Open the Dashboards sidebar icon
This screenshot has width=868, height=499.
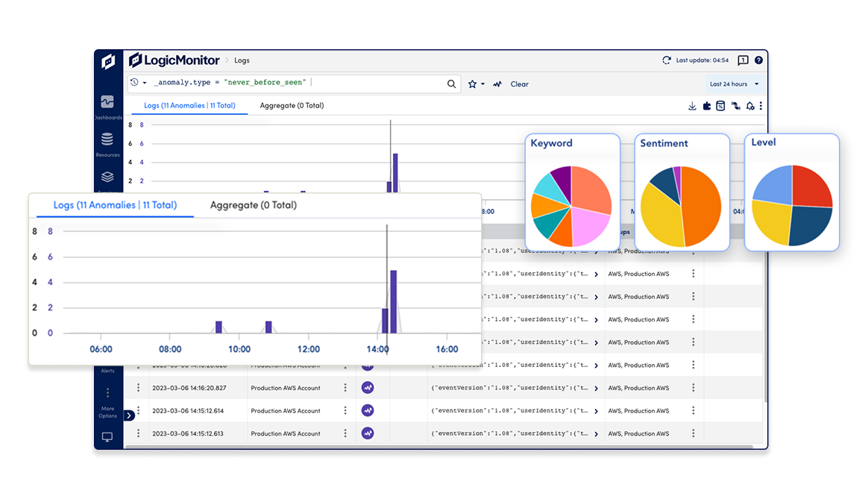click(107, 102)
